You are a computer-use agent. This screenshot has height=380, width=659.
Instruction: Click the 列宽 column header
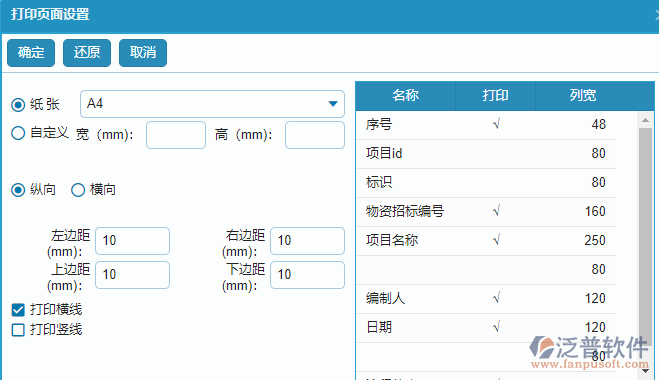point(583,95)
